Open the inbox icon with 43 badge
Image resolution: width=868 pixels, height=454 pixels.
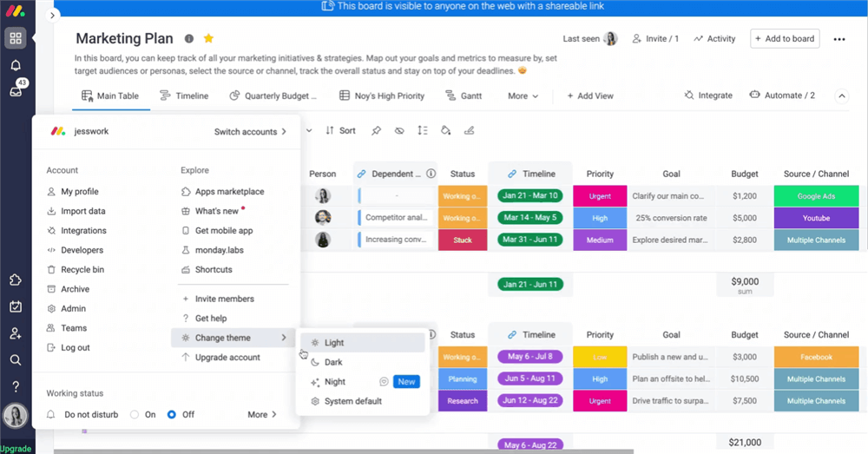click(x=16, y=91)
